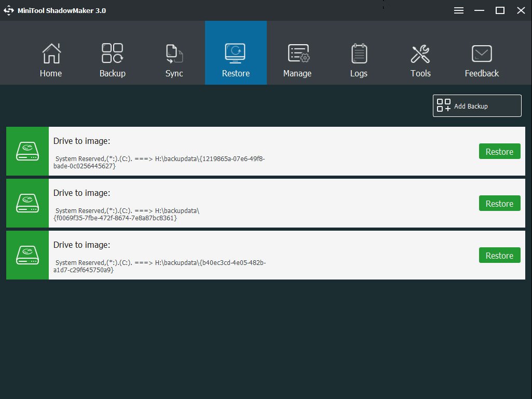Click the Add Backup button
Screen dimensions: 532x399
[477, 105]
